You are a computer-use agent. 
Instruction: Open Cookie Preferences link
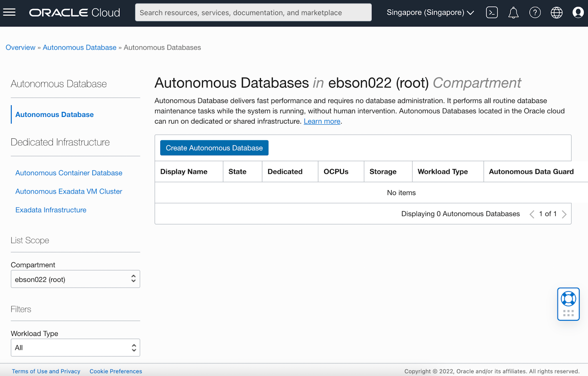pos(116,371)
